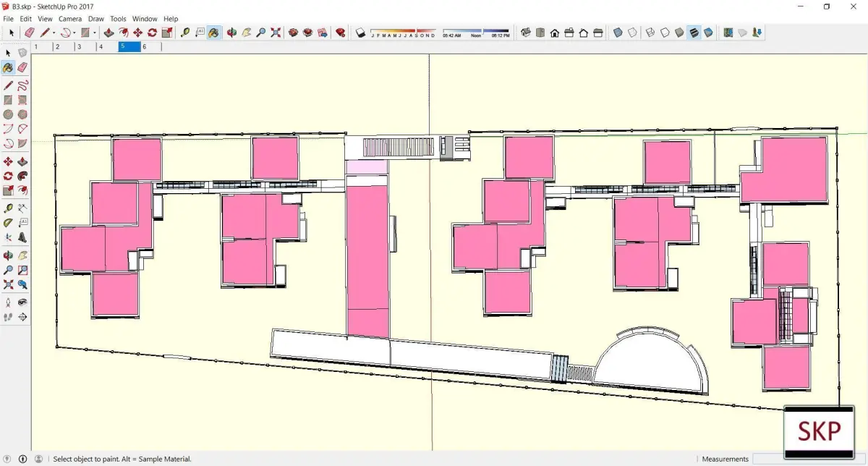The image size is (868, 466).
Task: Click the sign-in person status icon
Action: pyautogui.click(x=38, y=459)
